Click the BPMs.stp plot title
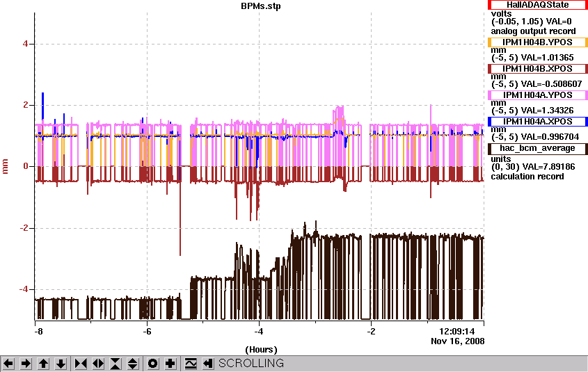Image resolution: width=588 pixels, height=372 pixels. click(x=261, y=6)
